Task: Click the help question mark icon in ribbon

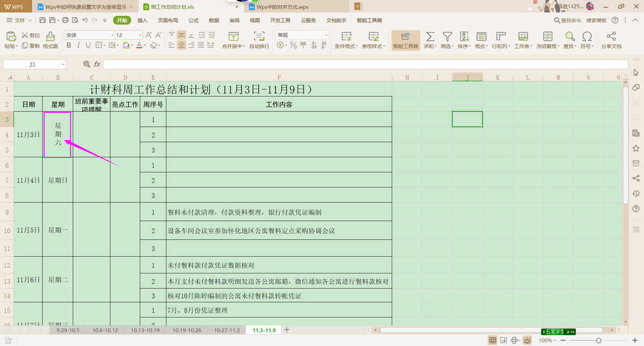Action: 615,20
